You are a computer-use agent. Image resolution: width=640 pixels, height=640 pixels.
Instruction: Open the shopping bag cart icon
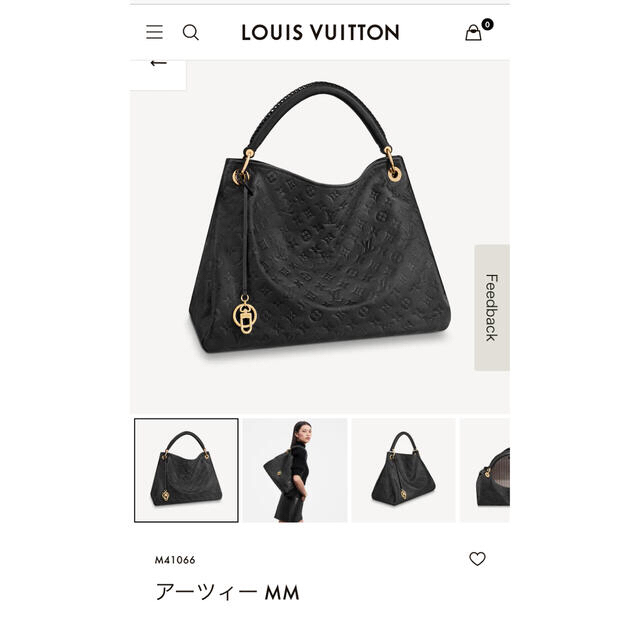click(473, 33)
